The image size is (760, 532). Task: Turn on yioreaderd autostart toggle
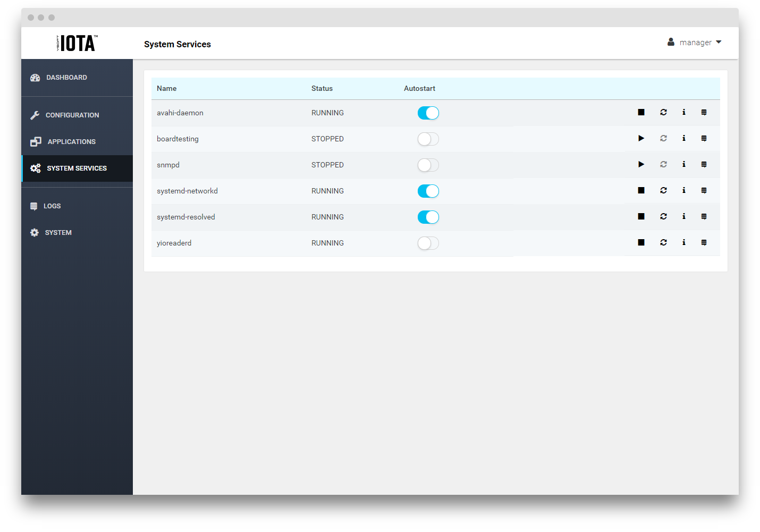coord(428,243)
